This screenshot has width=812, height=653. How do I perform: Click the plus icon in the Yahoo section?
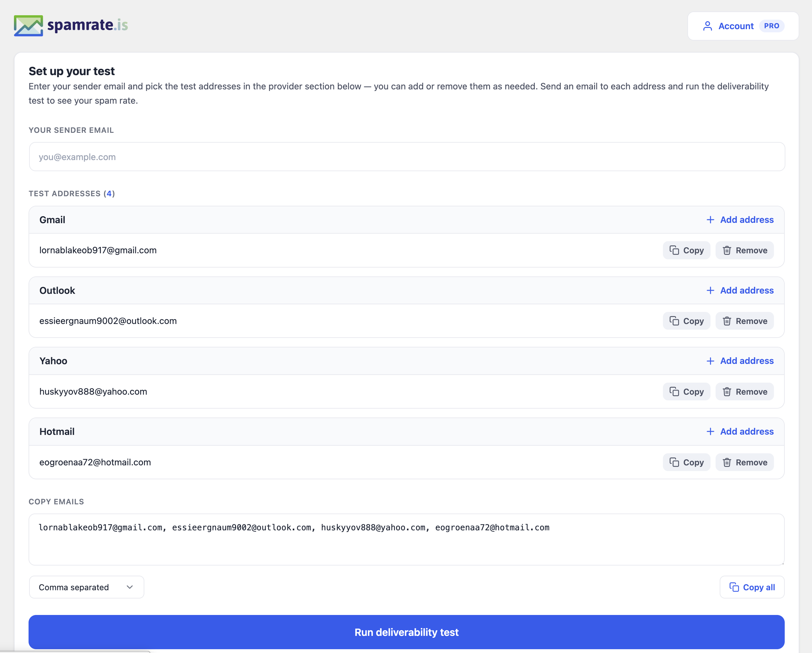coord(710,361)
